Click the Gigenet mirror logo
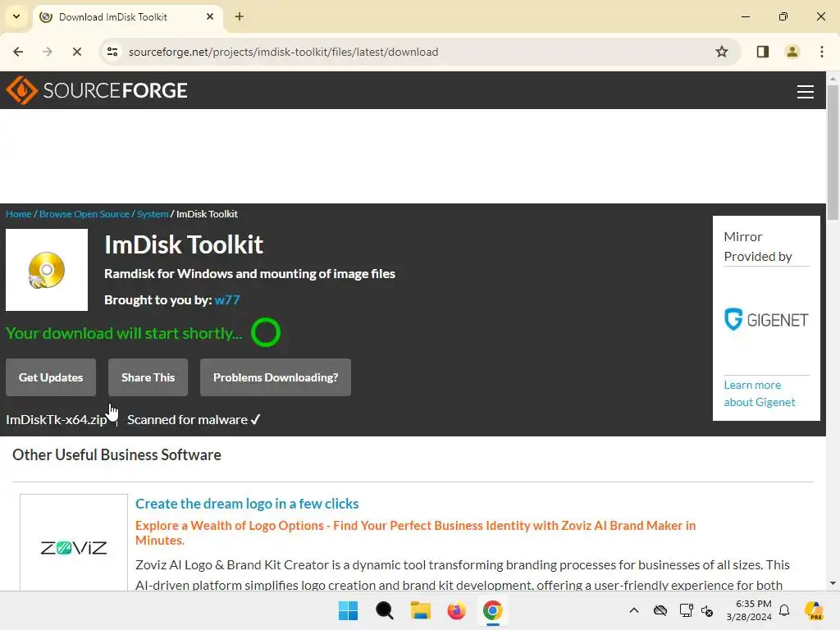 [766, 319]
